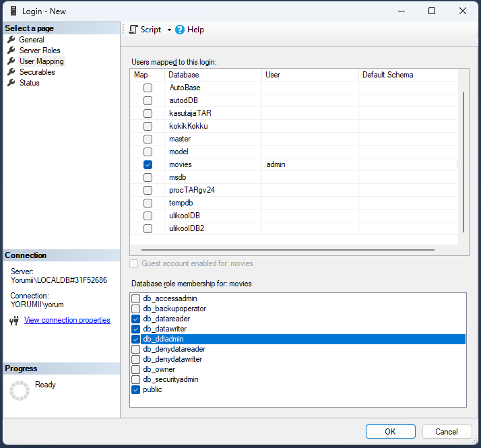Click the wrench icon beside Status

11,83
